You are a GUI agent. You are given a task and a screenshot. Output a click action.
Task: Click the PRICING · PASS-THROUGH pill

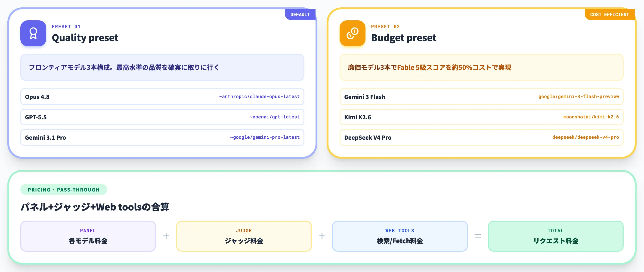64,189
